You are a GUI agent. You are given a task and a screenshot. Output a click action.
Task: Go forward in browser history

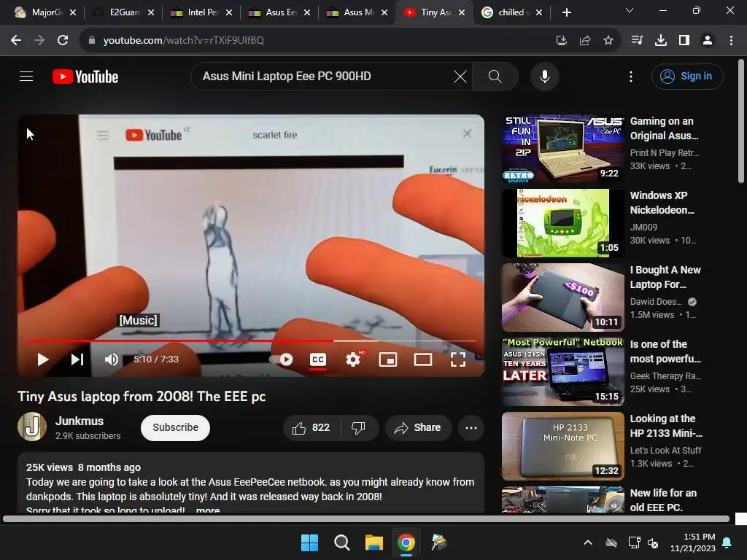click(39, 40)
